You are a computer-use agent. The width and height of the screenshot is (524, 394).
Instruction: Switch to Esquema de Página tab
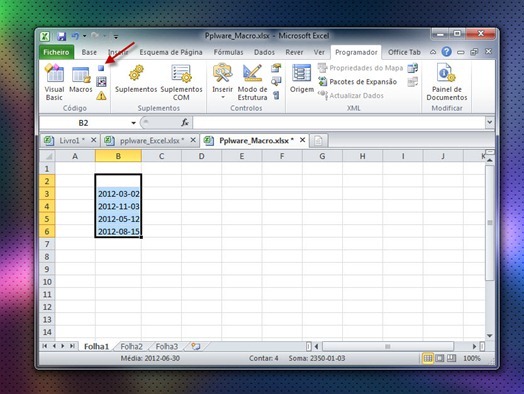[171, 52]
